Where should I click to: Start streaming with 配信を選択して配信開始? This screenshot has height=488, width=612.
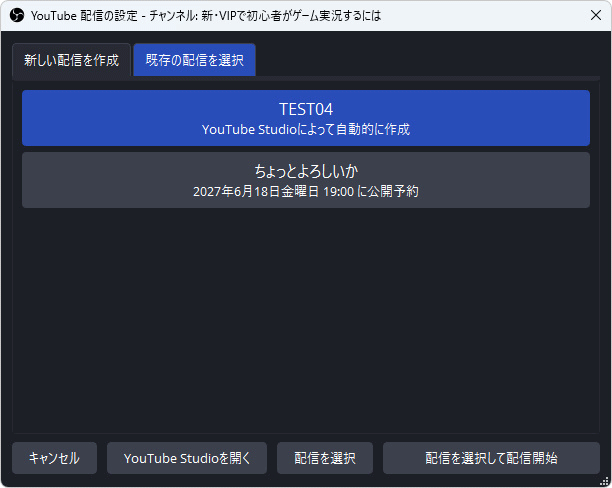click(491, 458)
